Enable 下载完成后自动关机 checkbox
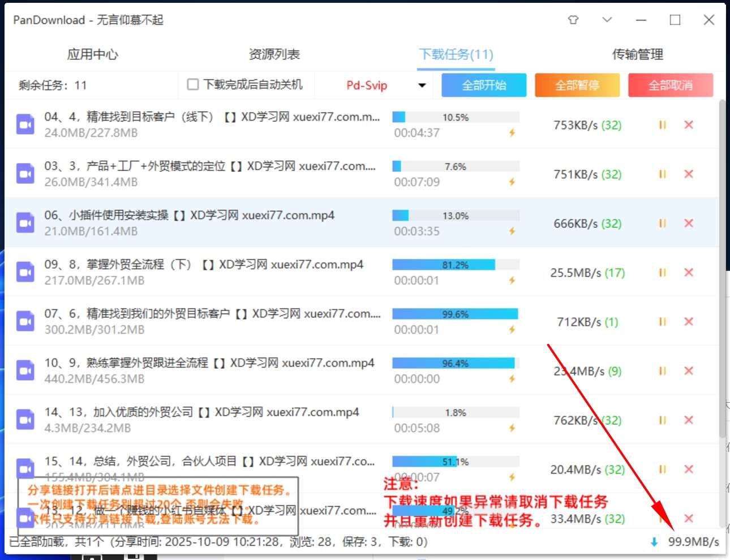730x560 pixels. pyautogui.click(x=193, y=85)
